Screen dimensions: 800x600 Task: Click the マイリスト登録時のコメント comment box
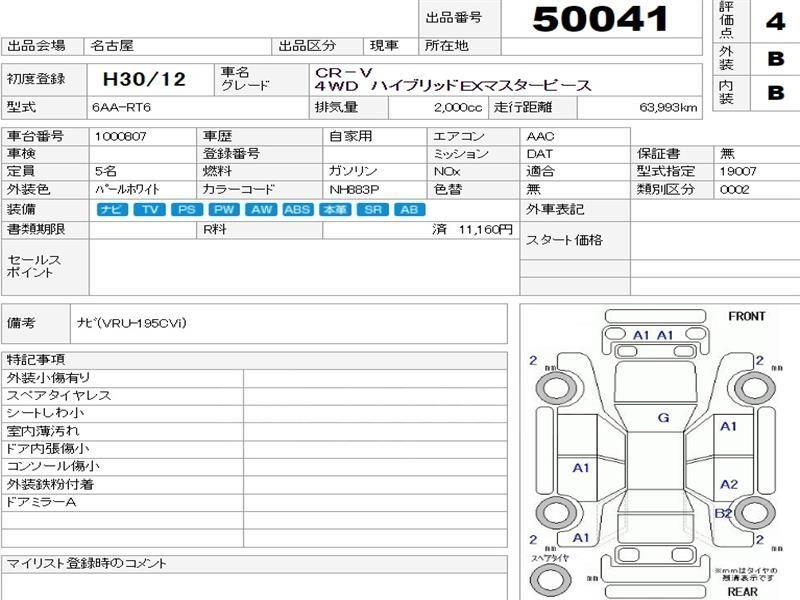pyautogui.click(x=254, y=587)
